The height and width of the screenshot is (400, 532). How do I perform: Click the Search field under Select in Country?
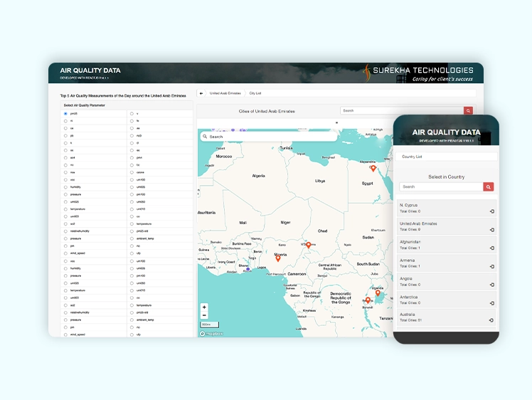coord(442,186)
